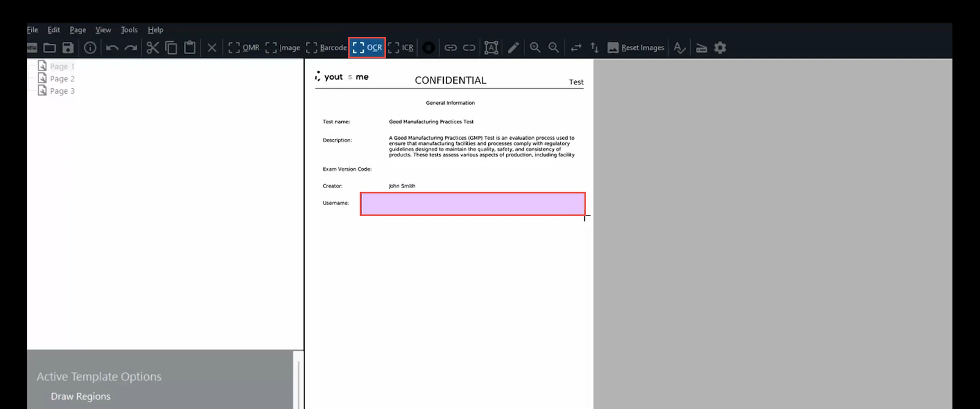980x409 pixels.
Task: Paste from clipboard icon
Action: [x=190, y=48]
